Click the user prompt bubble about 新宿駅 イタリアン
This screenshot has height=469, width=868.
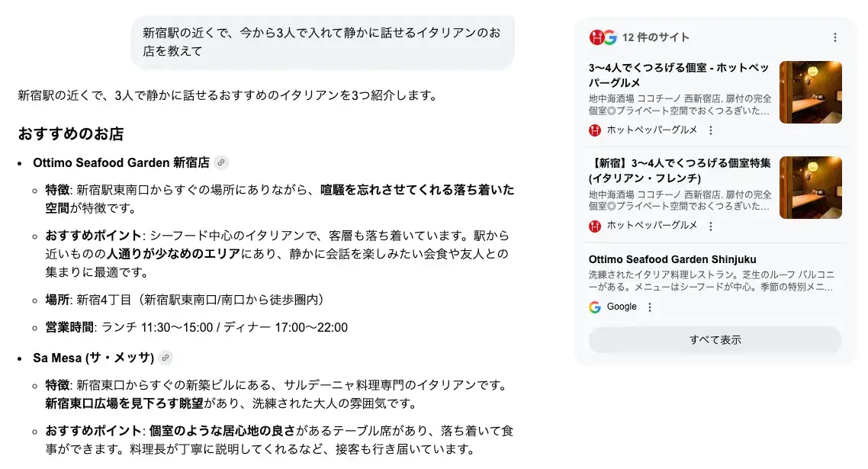322,42
